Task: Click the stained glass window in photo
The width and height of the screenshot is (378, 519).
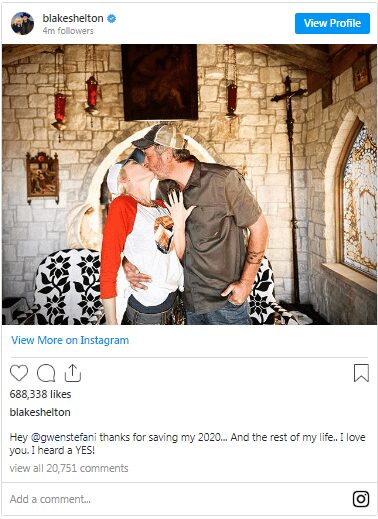Action: point(358,202)
